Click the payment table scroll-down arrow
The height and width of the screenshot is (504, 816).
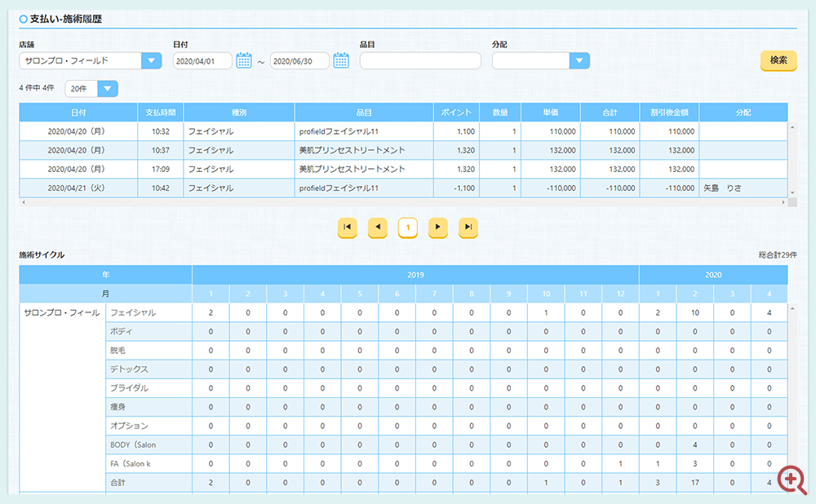coord(792,193)
